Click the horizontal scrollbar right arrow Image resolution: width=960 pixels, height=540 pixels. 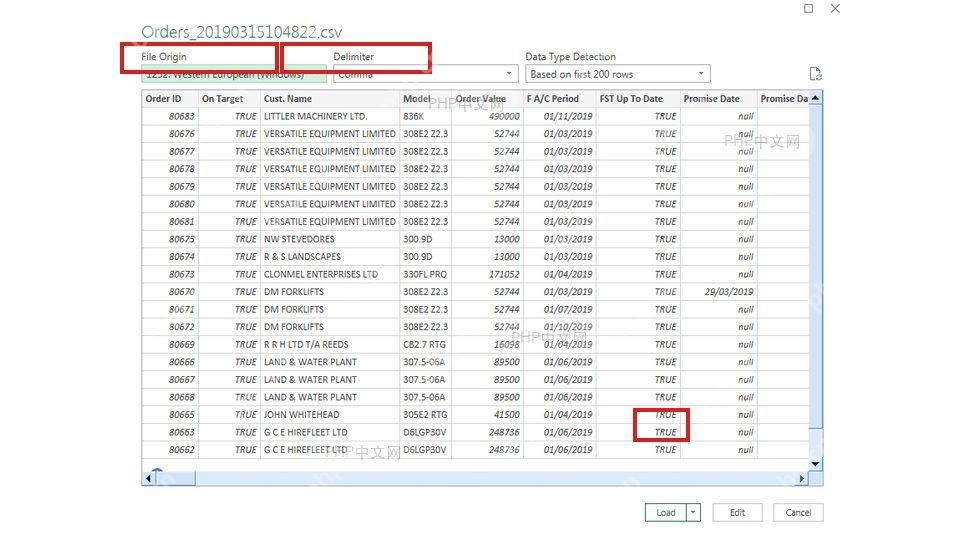[x=802, y=478]
